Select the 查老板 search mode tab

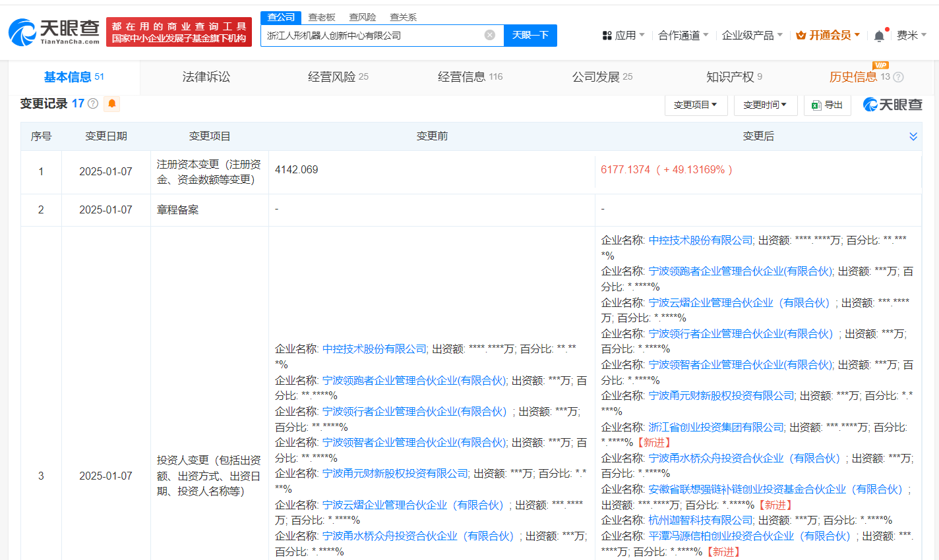click(322, 17)
